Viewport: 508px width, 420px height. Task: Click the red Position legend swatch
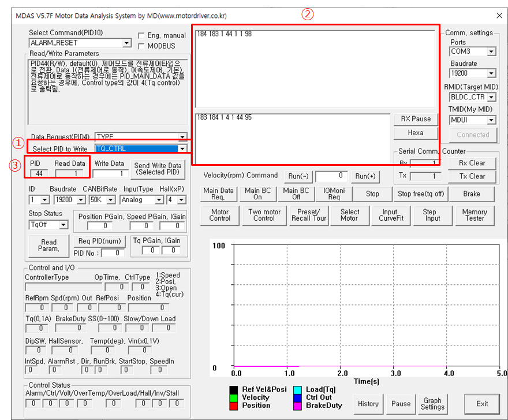click(x=234, y=406)
